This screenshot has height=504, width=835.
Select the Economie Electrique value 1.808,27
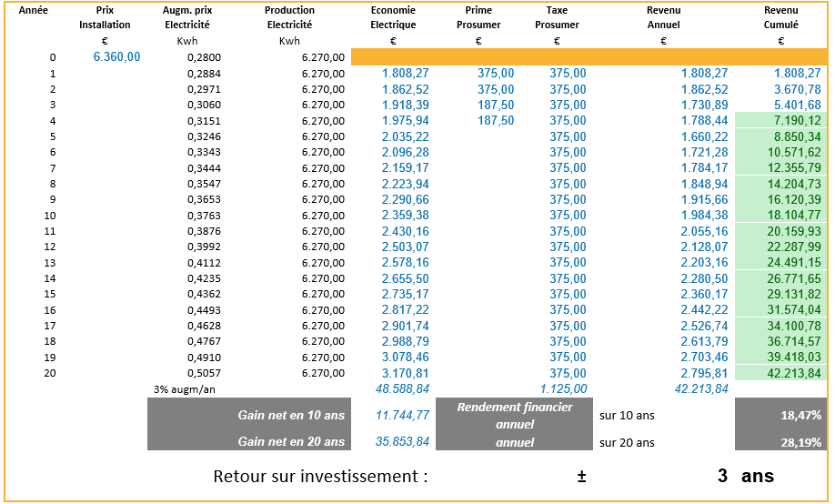(406, 73)
